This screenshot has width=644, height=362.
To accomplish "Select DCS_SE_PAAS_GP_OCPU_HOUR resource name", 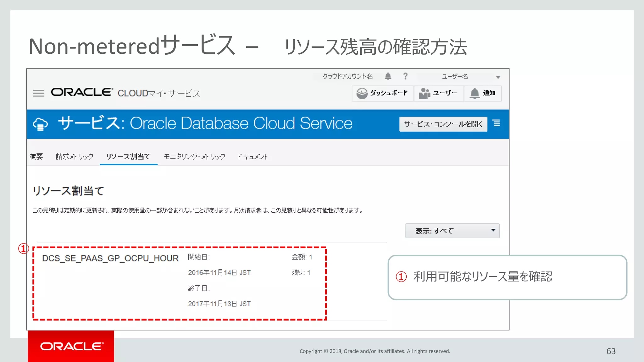I will click(110, 258).
